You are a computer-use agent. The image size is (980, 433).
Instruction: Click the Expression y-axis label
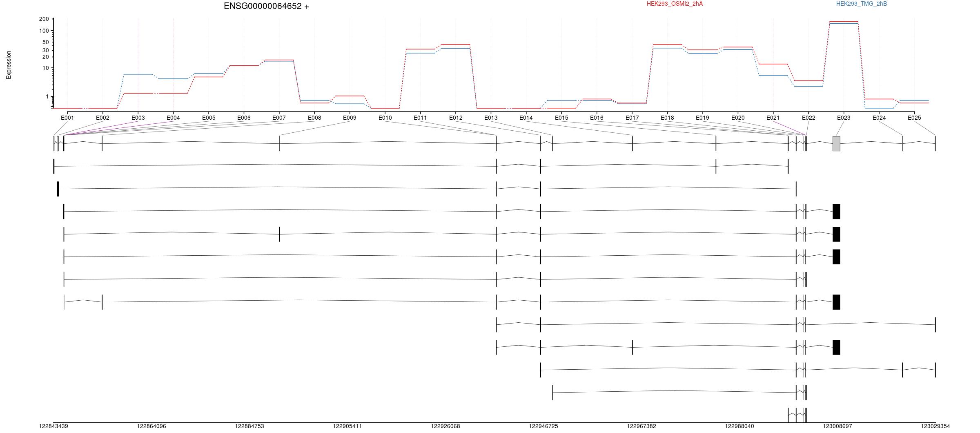(x=9, y=65)
